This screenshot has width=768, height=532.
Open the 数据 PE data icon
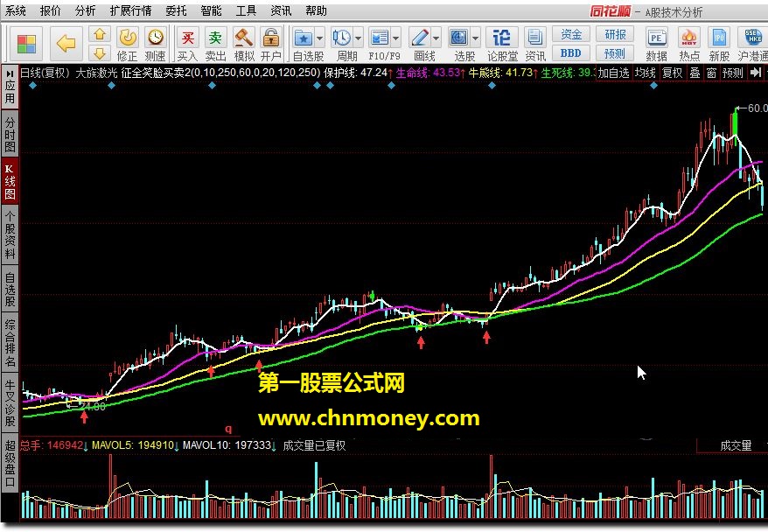click(x=656, y=44)
